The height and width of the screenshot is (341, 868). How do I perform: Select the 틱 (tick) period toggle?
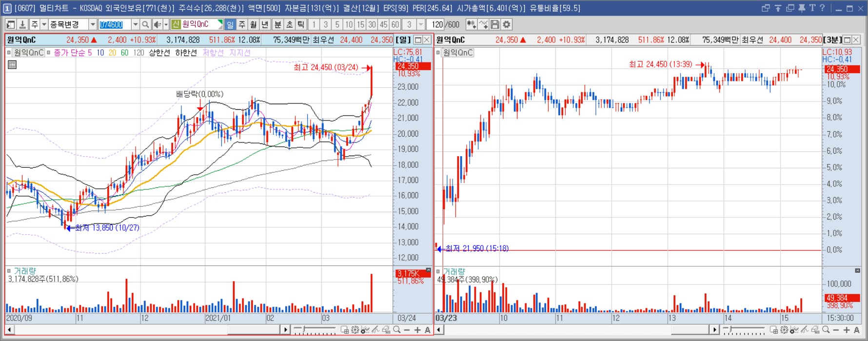[x=301, y=24]
